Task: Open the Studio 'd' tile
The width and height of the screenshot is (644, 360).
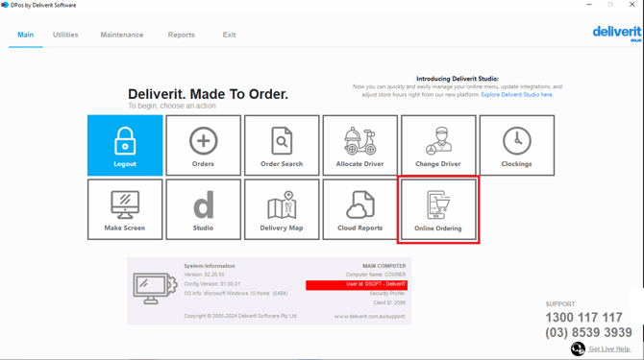Action: tap(204, 209)
